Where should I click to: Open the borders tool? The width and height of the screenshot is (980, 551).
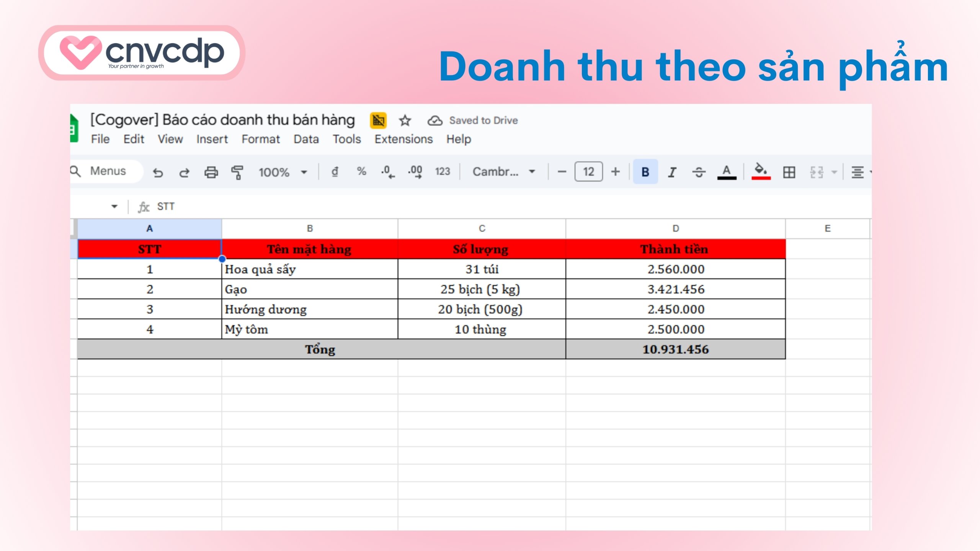[789, 172]
